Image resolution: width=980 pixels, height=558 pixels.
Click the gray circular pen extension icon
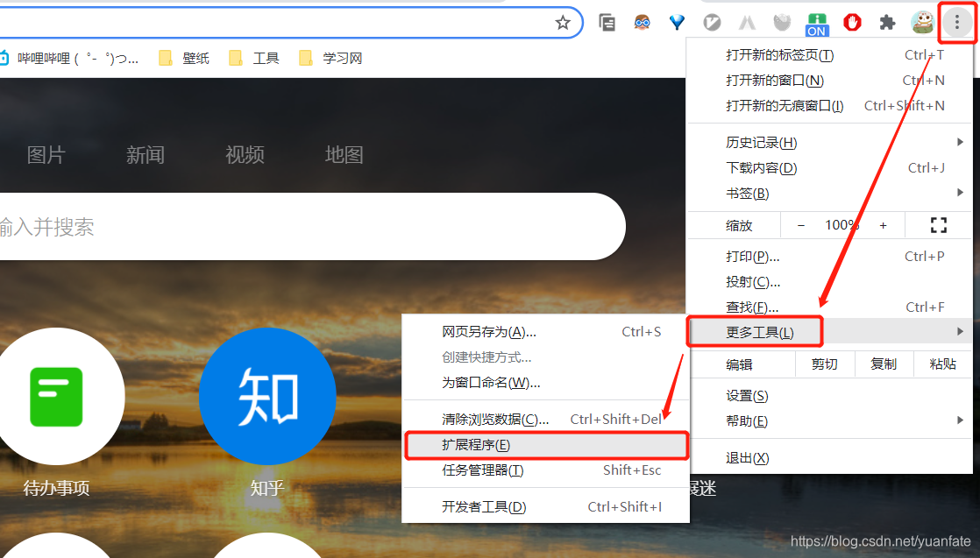pos(712,23)
